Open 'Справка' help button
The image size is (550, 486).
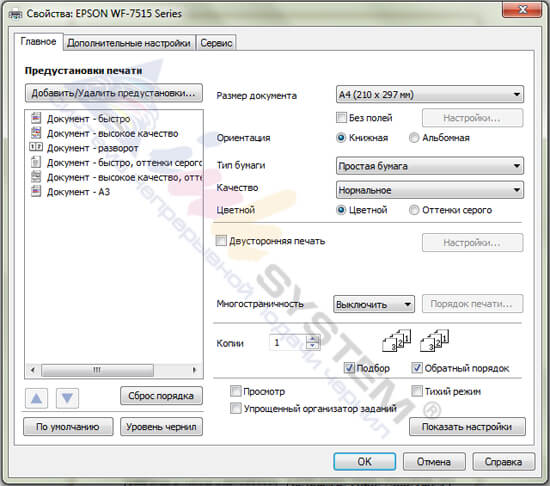[x=503, y=461]
